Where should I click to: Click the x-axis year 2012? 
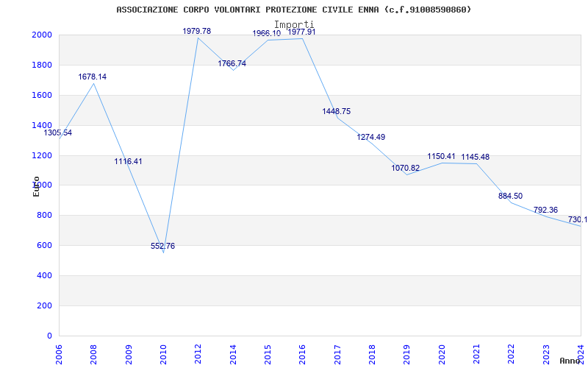198,355
